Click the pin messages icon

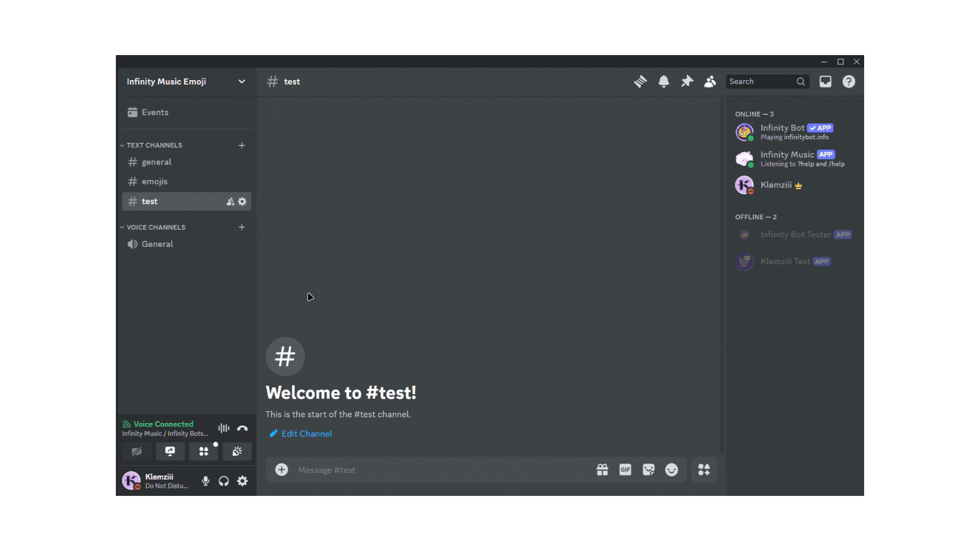click(x=687, y=82)
